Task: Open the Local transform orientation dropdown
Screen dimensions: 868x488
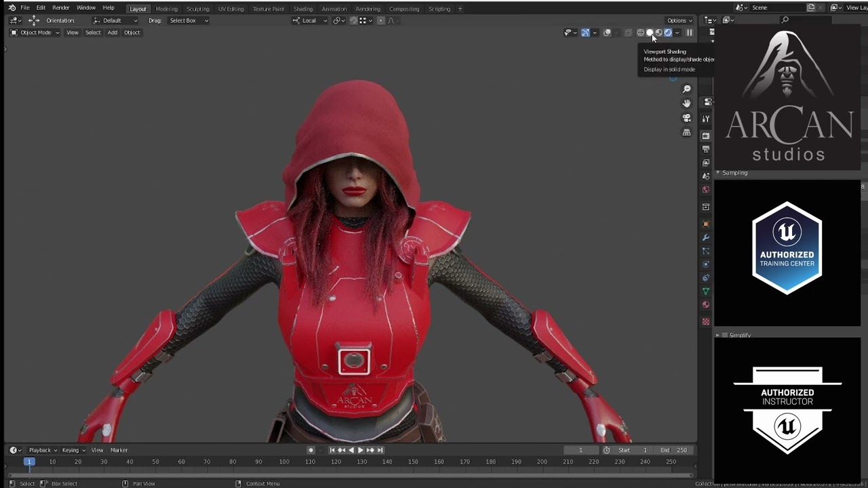Action: click(x=310, y=20)
